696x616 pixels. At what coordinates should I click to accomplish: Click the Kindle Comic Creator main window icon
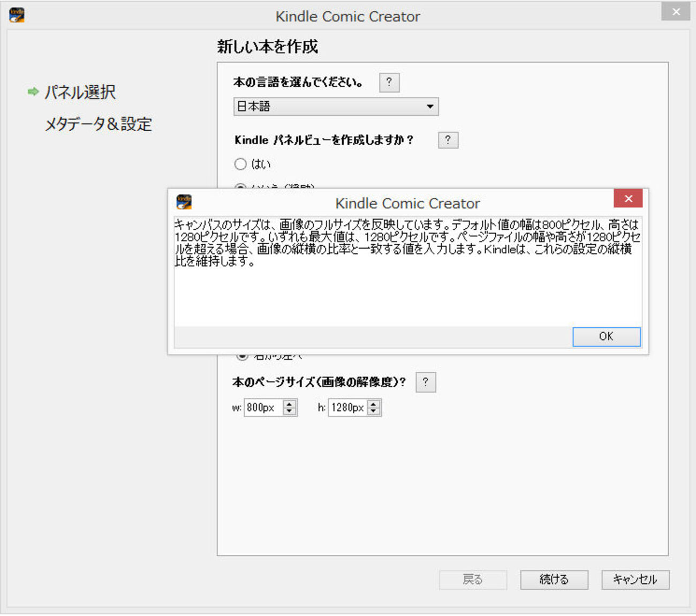(17, 15)
